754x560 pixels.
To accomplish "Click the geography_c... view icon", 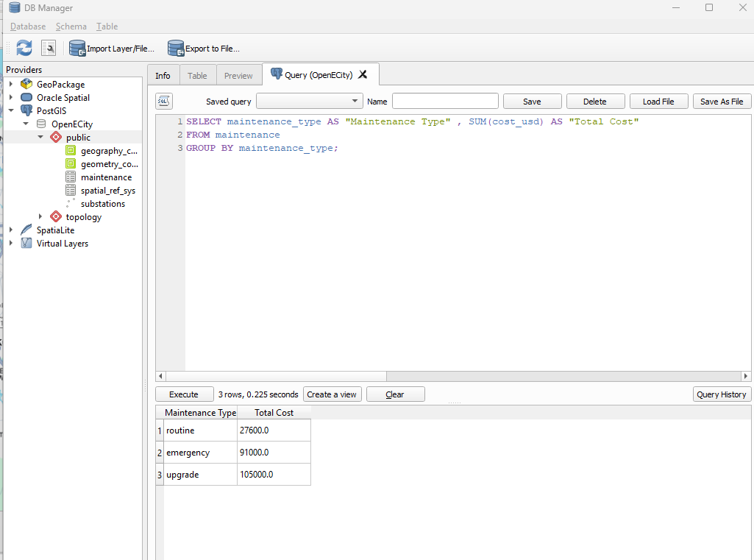I will tap(71, 151).
